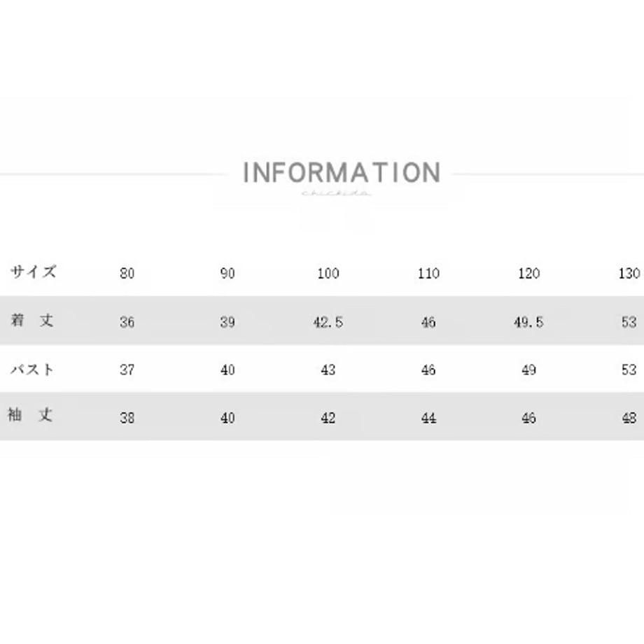Click the バスト value 43
The image size is (644, 644).
(x=328, y=370)
